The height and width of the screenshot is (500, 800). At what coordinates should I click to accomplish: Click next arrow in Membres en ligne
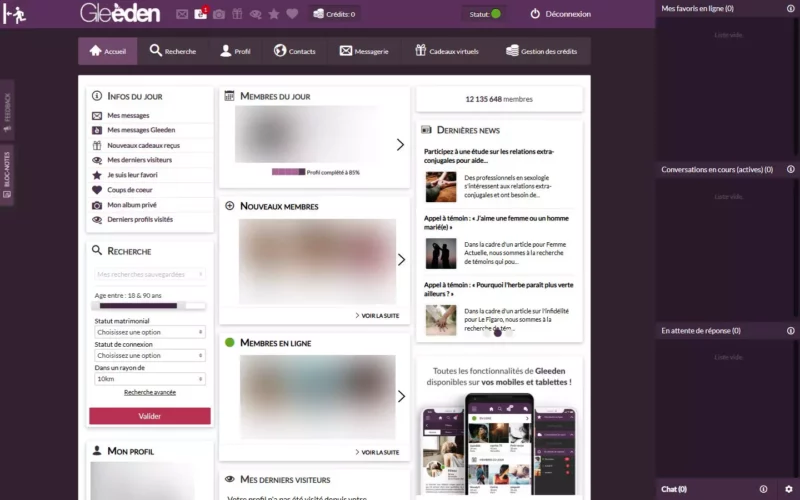coord(402,396)
